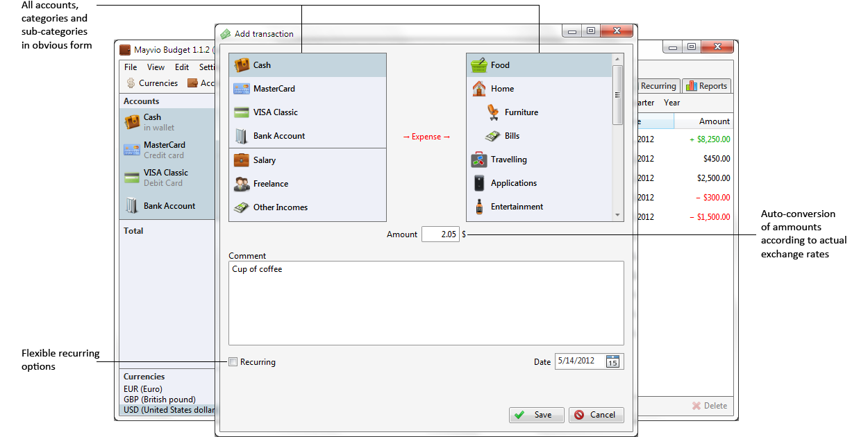Select the Entertainment bottle icon
Image resolution: width=868 pixels, height=437 pixels.
478,207
